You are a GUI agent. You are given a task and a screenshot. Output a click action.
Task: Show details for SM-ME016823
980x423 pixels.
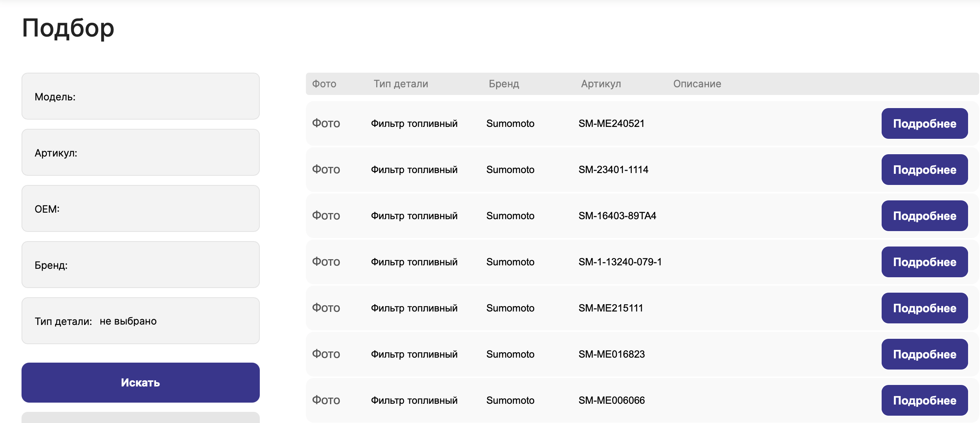click(924, 354)
